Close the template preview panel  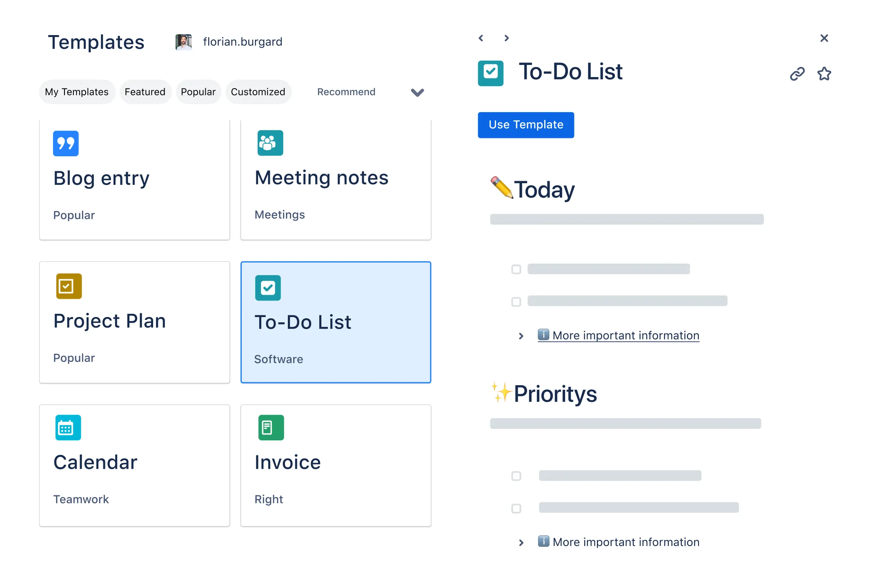824,38
